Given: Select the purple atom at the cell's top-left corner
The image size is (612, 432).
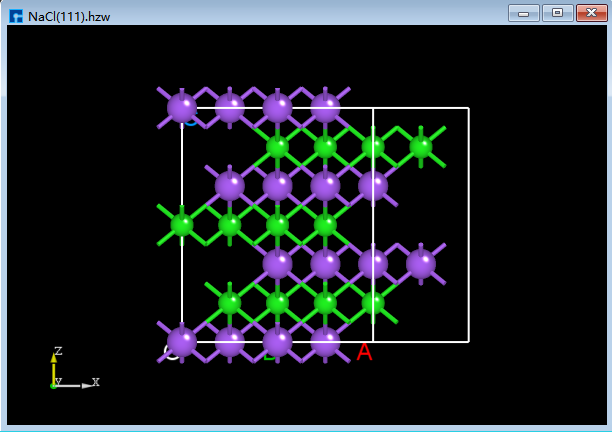Looking at the screenshot, I should (182, 107).
